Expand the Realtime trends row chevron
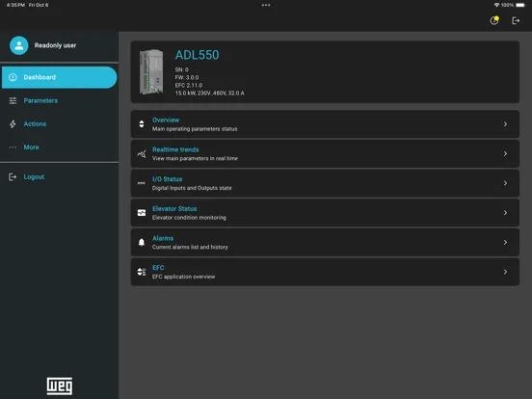 [x=505, y=153]
